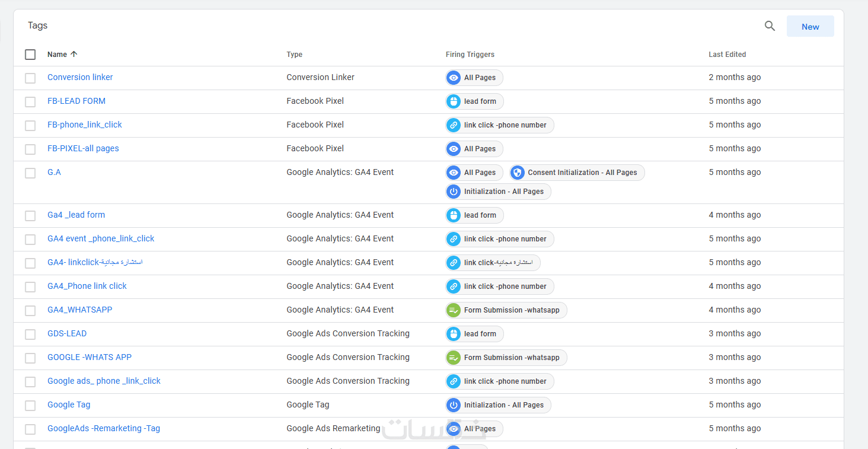
Task: Click lead form mouse icon in FB-LEAD FORM row
Action: [454, 101]
